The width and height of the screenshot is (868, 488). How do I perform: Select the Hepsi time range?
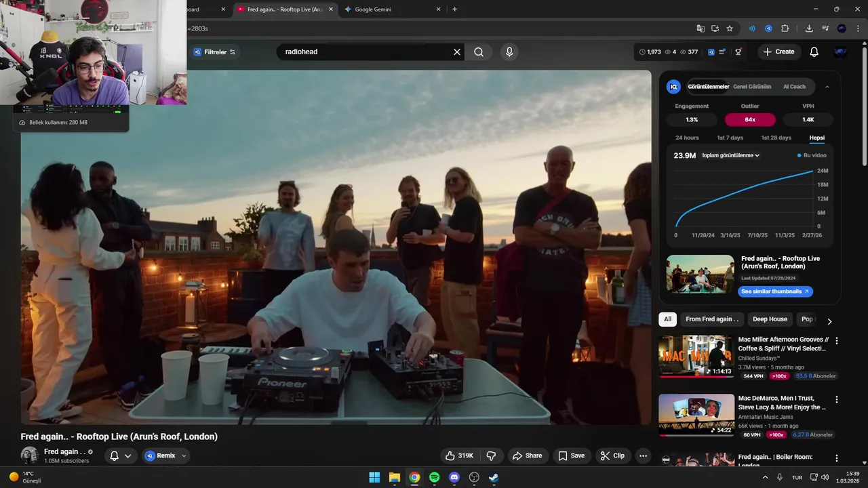(x=816, y=138)
